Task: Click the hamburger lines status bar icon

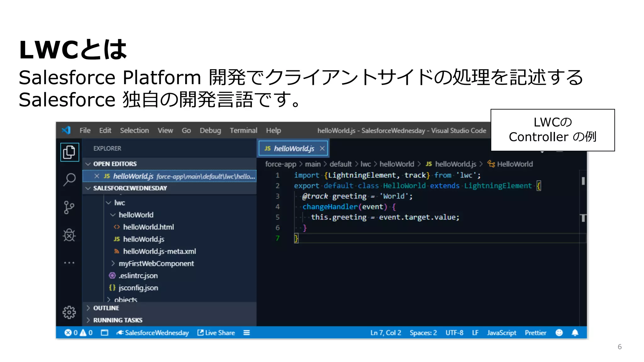Action: pyautogui.click(x=247, y=332)
